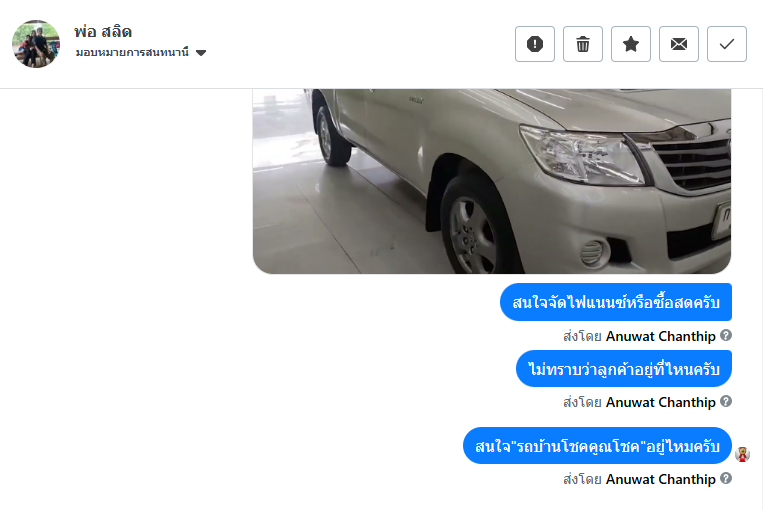Click help icon under the last message
Viewport: 763px width, 518px height.
[x=726, y=478]
